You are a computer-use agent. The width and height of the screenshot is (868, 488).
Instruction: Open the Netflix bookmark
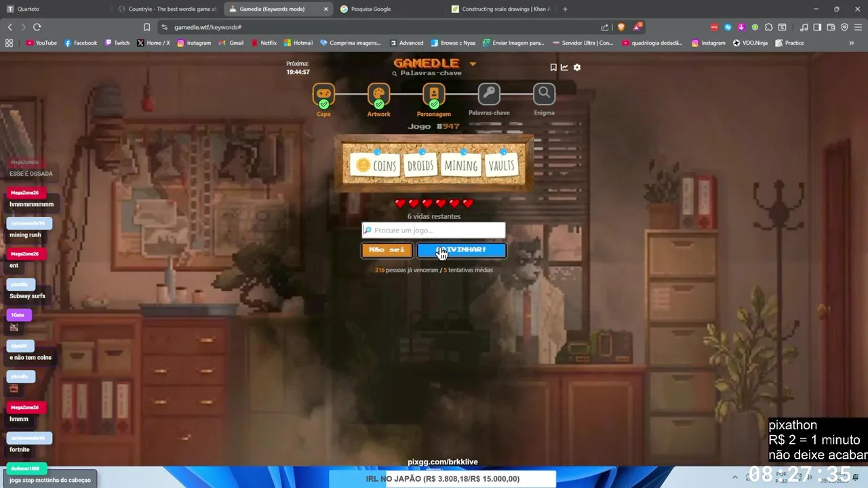(263, 43)
